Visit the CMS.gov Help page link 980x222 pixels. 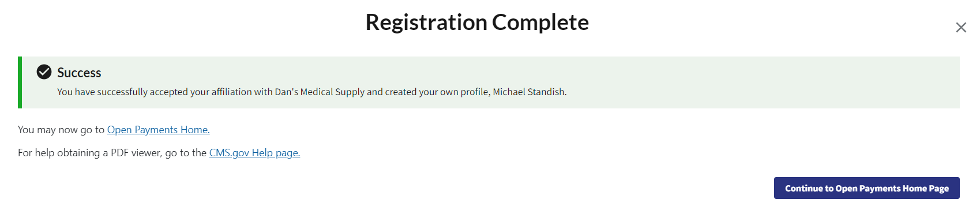[254, 153]
